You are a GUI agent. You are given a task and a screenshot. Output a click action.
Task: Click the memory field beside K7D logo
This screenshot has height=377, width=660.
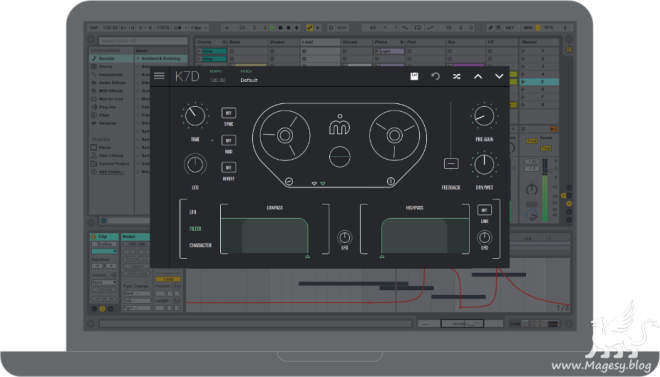[x=217, y=80]
